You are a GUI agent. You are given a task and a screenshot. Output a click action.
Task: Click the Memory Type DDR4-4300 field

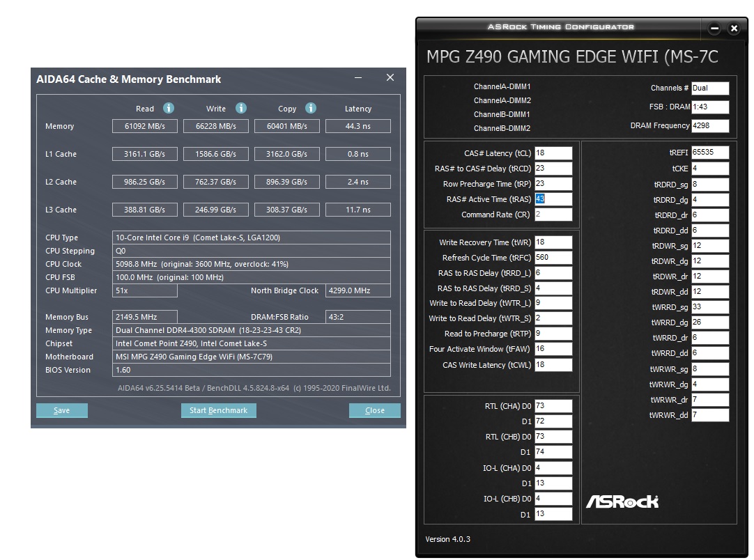pyautogui.click(x=252, y=330)
